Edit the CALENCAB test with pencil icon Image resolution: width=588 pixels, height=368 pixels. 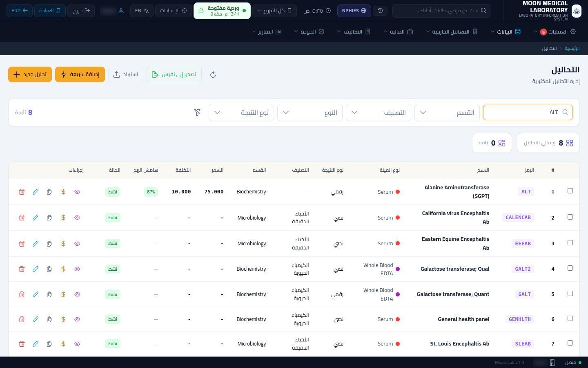(36, 218)
